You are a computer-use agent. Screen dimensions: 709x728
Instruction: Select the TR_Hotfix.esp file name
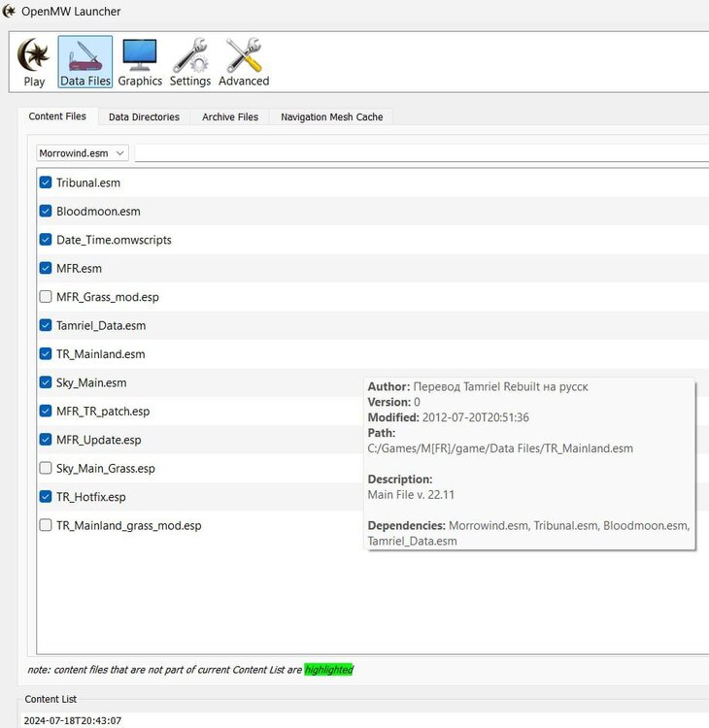point(91,497)
